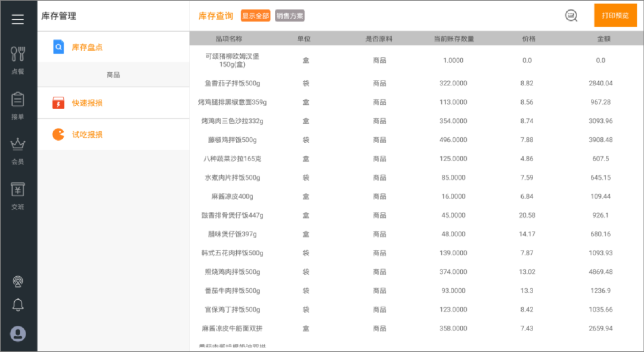The image size is (644, 352).
Task: Click the search magnifier icon
Action: point(571,16)
